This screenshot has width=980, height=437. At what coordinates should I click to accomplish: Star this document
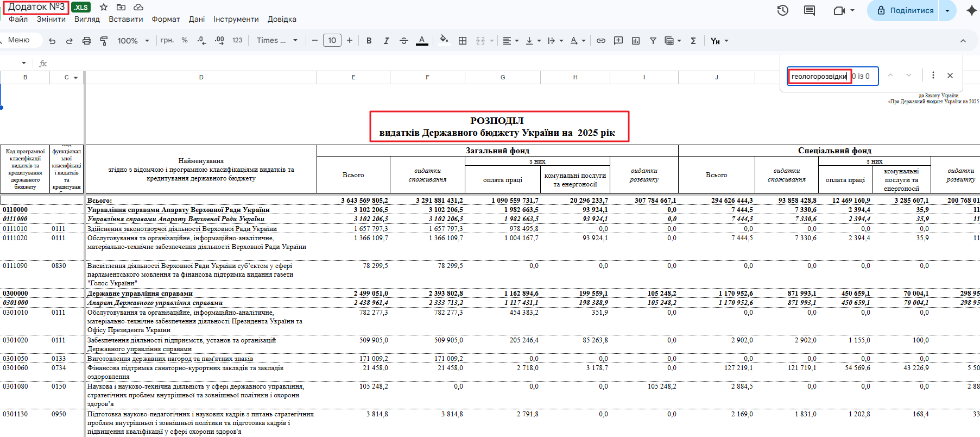pos(104,7)
